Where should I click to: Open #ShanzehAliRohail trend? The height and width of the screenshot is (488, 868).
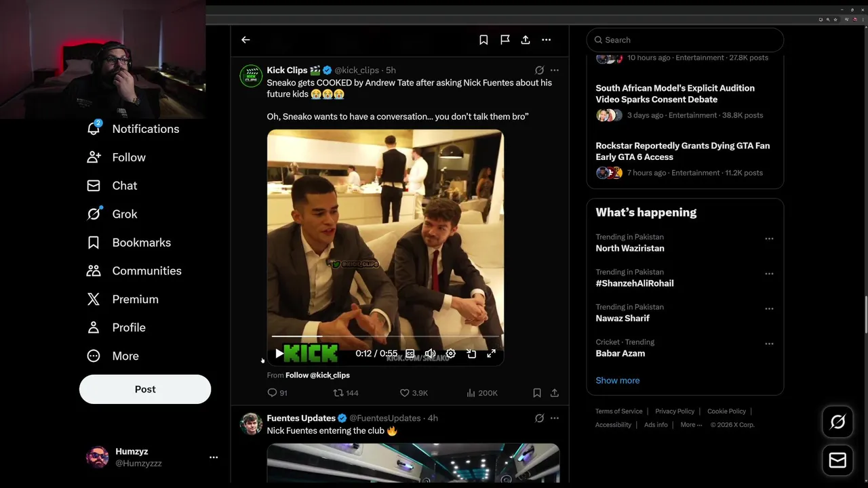[x=635, y=283]
